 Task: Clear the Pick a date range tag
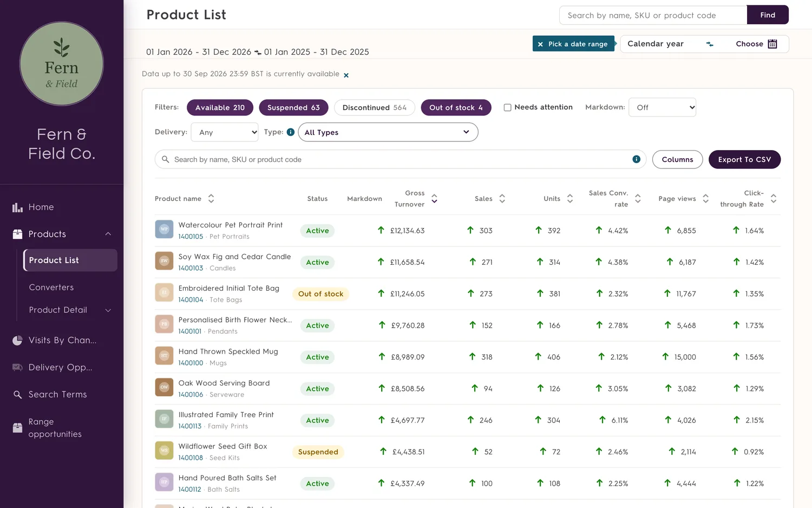540,44
